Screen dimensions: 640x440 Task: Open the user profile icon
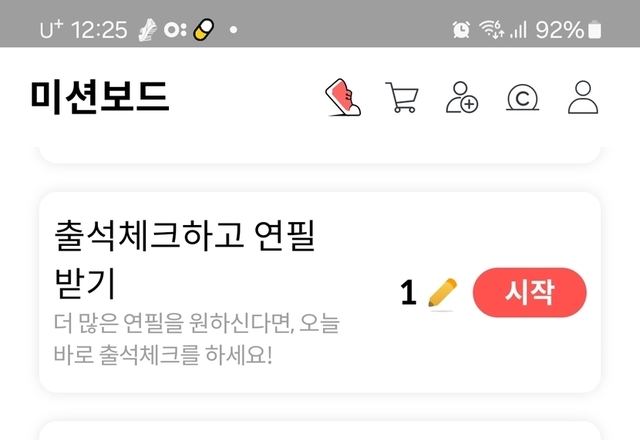(583, 97)
